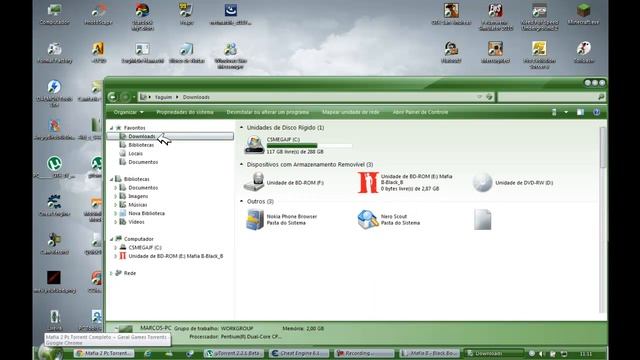Screen dimensions: 640x360
Task: Select Nova Biblioteca in the tree
Action: click(x=147, y=213)
